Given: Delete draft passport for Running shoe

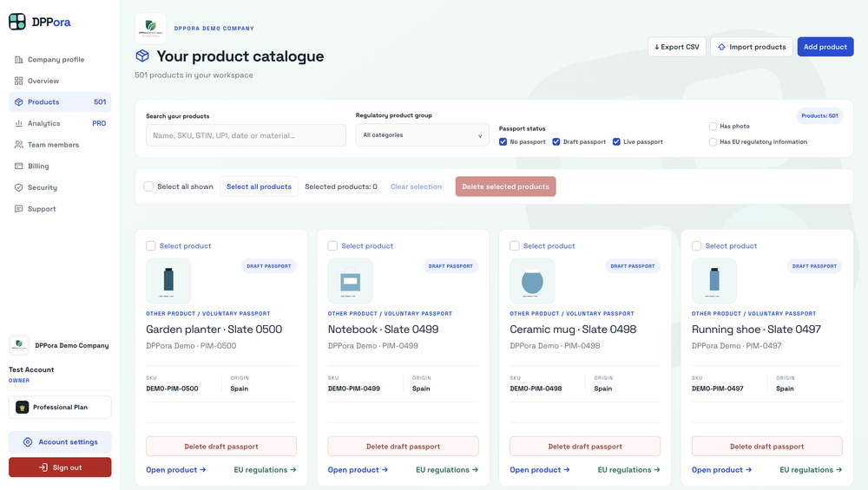Looking at the screenshot, I should pyautogui.click(x=766, y=447).
